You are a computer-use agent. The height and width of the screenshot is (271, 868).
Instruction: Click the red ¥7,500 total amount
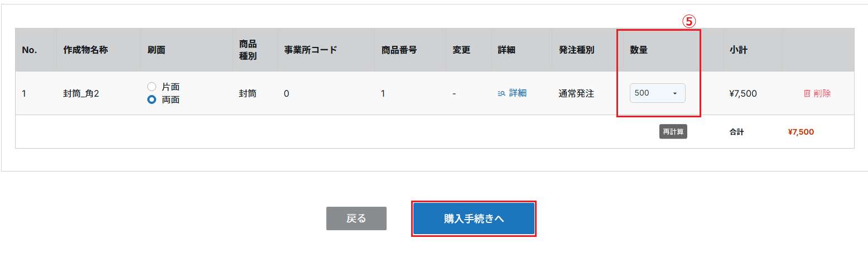pos(801,132)
